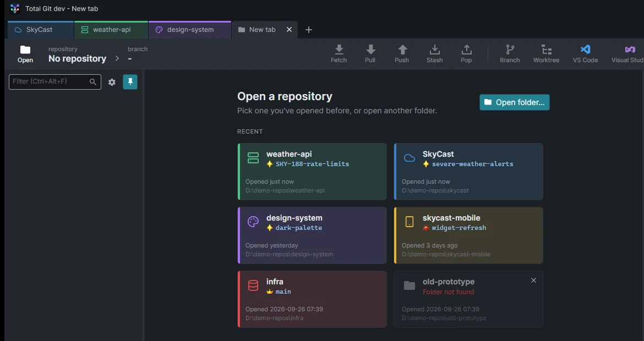Click the magnifier icon in Filter box

93,81
